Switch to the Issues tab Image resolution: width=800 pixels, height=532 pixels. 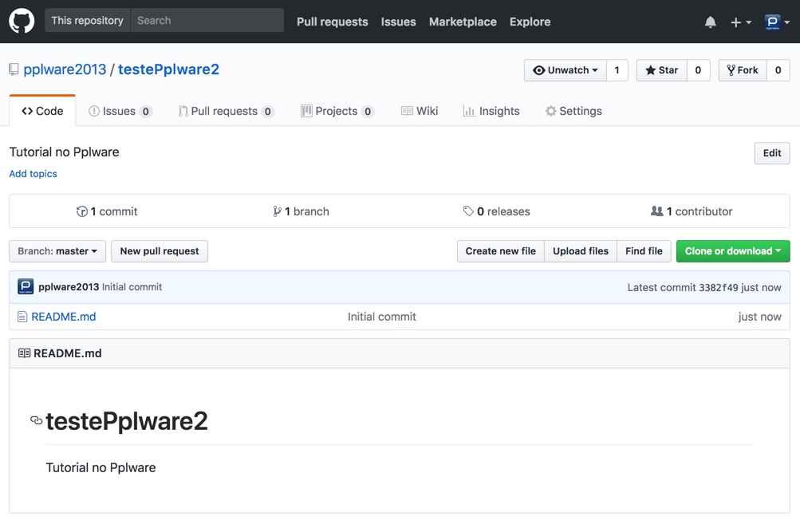[120, 111]
